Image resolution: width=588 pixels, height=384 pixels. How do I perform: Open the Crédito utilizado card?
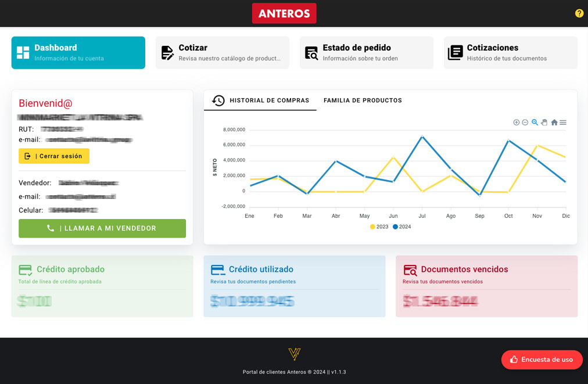tap(295, 286)
